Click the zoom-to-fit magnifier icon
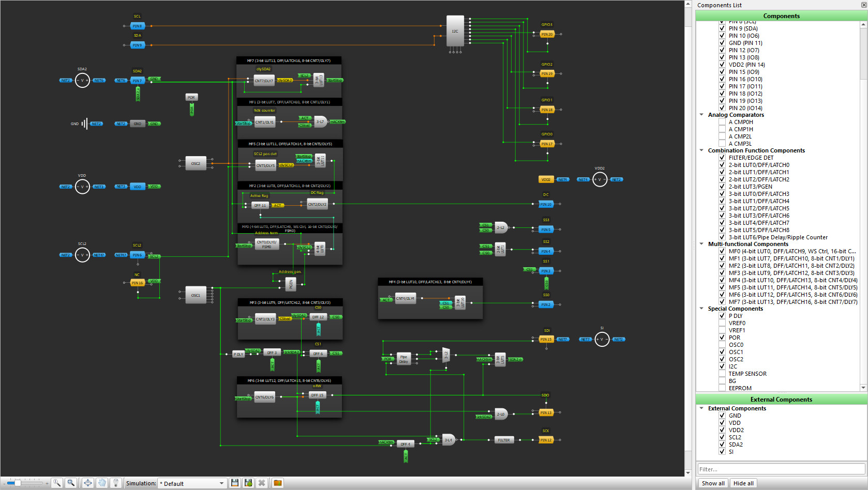This screenshot has width=868, height=490. pos(71,483)
